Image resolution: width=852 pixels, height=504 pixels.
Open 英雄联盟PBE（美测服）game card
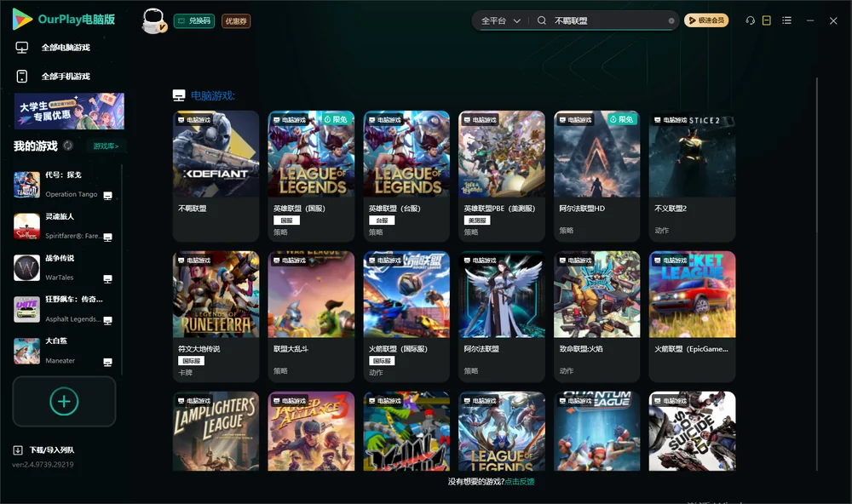pyautogui.click(x=502, y=176)
